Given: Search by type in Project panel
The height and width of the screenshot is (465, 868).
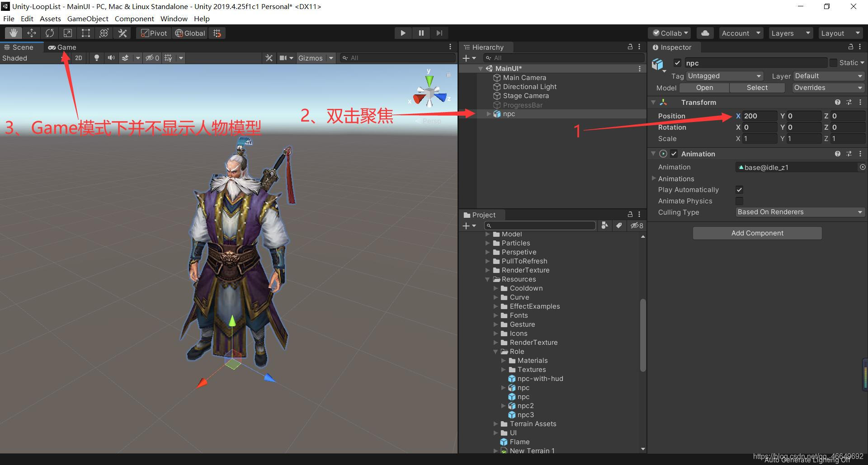Looking at the screenshot, I should click(604, 225).
